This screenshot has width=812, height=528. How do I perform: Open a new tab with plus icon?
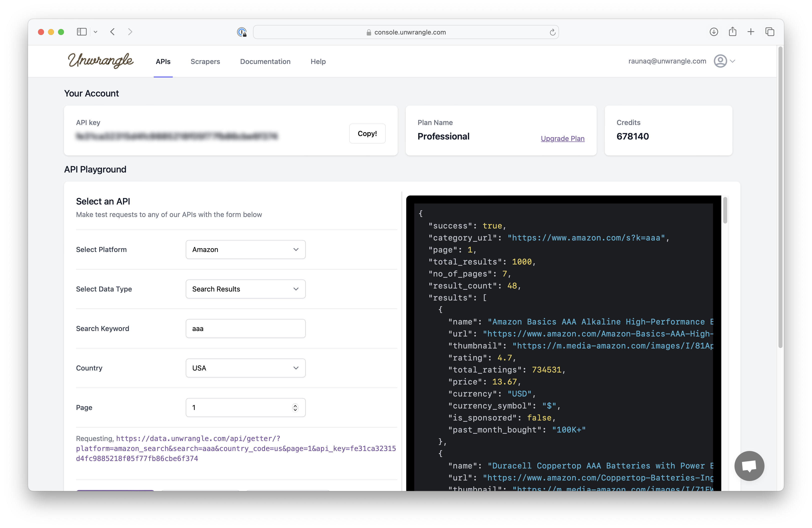click(751, 32)
